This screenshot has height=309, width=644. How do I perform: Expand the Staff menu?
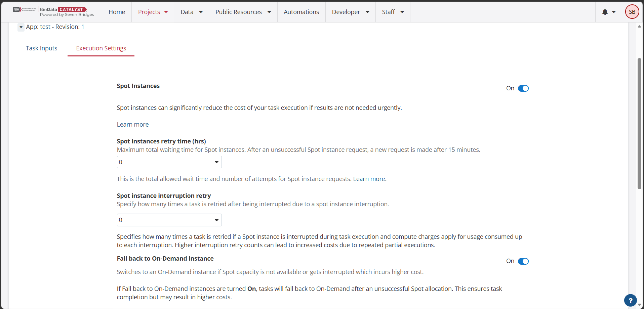tap(393, 12)
